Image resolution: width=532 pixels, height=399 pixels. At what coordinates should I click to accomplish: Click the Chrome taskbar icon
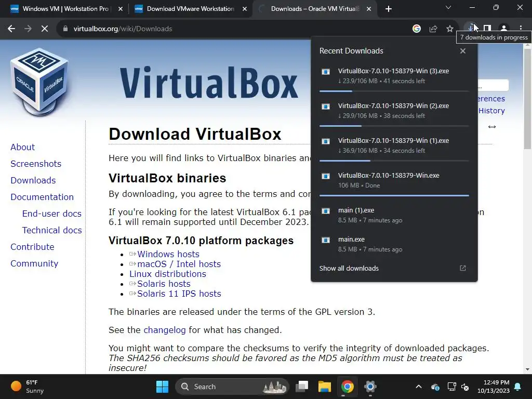tap(347, 387)
